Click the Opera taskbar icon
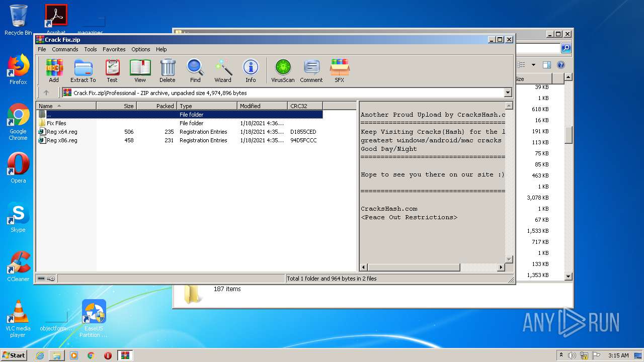This screenshot has width=644, height=362. click(x=108, y=355)
